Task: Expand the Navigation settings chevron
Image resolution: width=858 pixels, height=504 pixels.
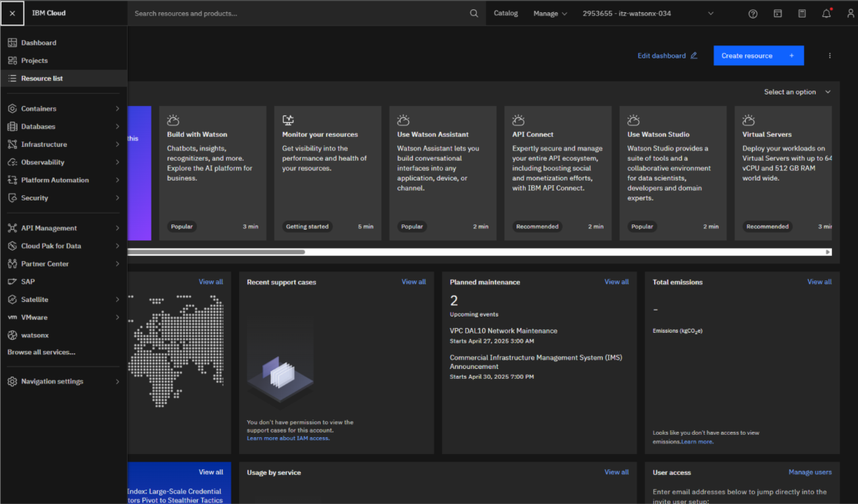Action: 117,382
